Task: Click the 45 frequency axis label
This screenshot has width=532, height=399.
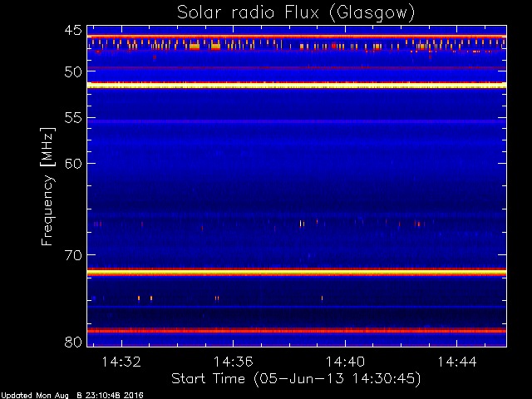Action: [73, 30]
